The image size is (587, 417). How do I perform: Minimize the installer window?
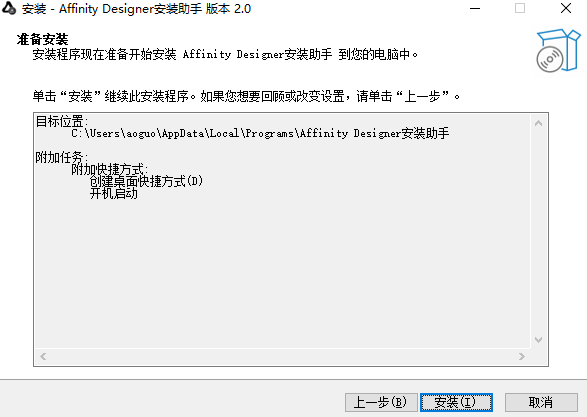475,8
